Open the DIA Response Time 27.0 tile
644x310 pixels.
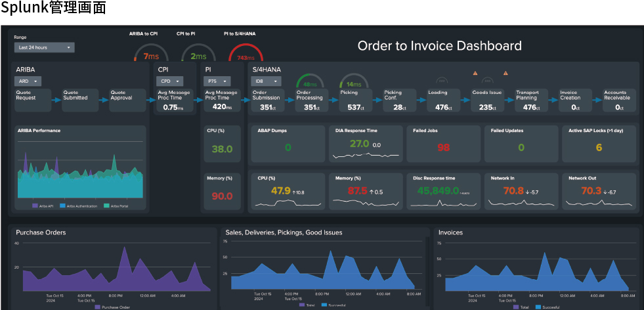coord(366,144)
